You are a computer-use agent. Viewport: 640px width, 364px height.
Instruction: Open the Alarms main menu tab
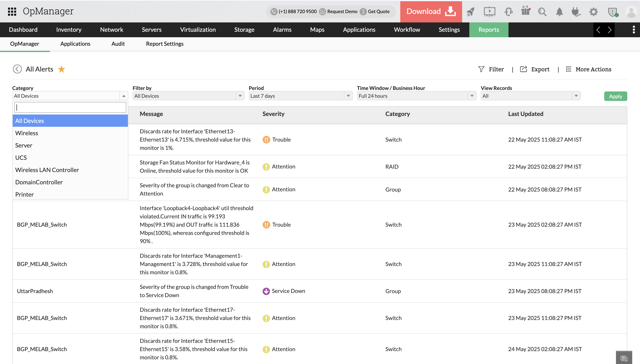click(x=282, y=30)
